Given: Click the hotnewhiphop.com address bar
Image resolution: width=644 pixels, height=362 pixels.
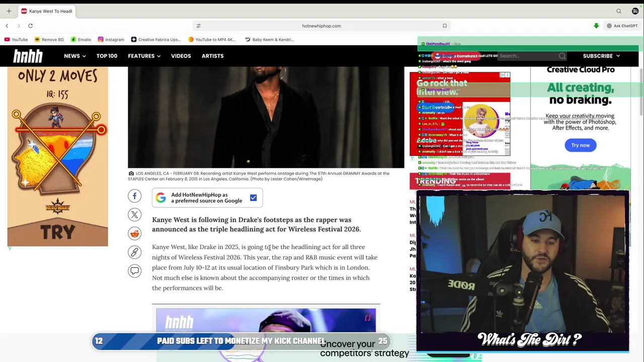Looking at the screenshot, I should pos(321,26).
